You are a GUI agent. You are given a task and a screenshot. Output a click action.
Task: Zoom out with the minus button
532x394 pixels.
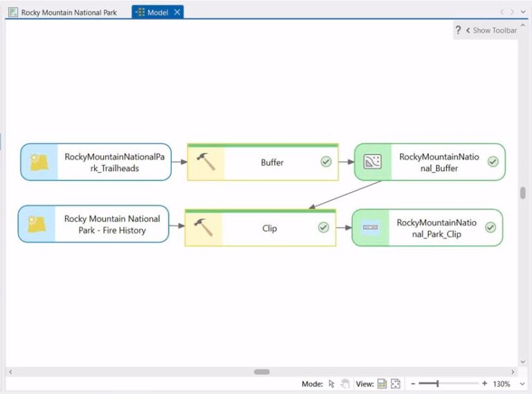[x=413, y=384]
